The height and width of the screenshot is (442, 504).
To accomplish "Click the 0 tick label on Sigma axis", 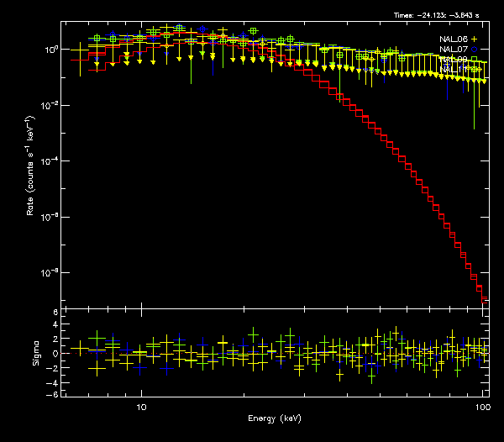I will (55, 354).
